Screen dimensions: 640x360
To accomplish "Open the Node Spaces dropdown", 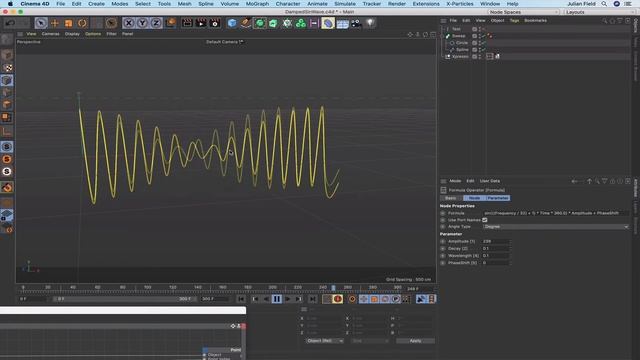I will click(x=523, y=12).
